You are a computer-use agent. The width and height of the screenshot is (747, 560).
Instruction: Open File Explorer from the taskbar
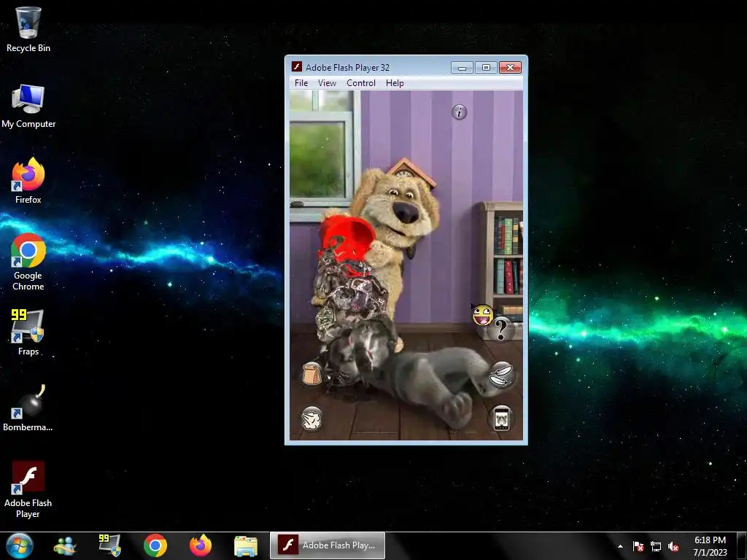coord(246,545)
